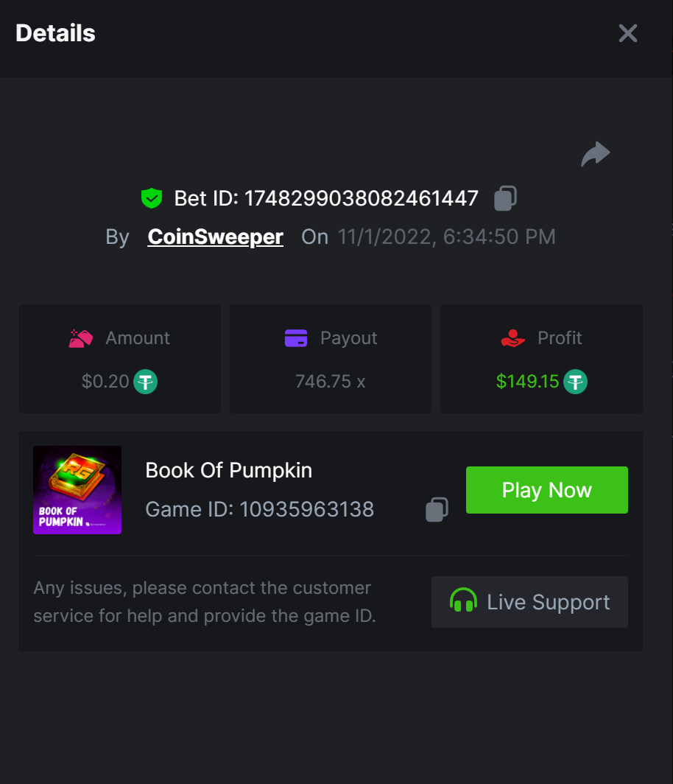Open Live Support chat
Screen dimensions: 673x784
(x=529, y=602)
